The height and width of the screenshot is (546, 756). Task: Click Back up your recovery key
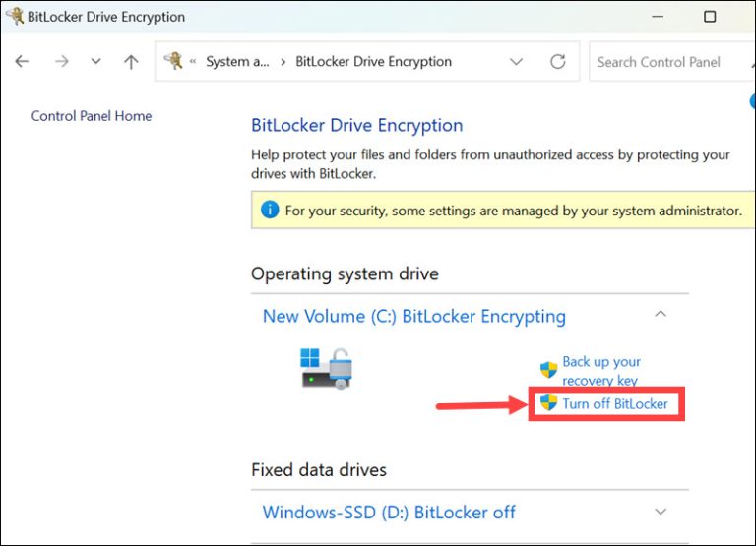click(601, 371)
